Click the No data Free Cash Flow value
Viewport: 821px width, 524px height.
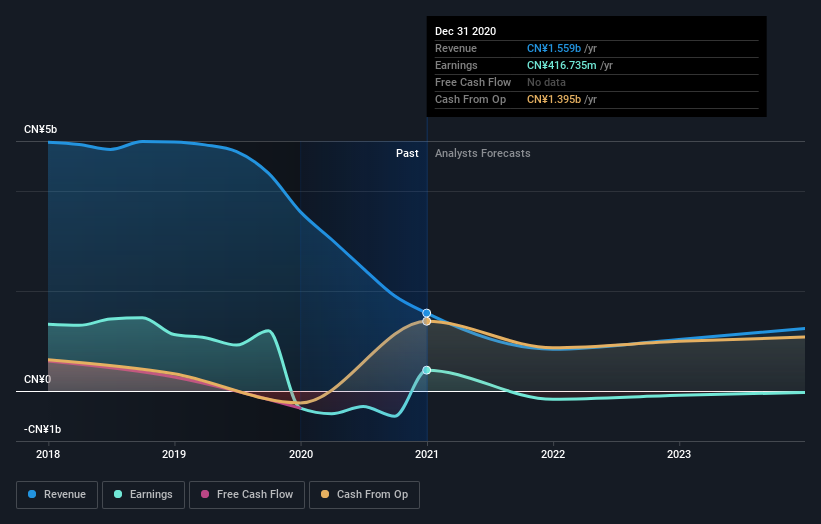(x=546, y=82)
